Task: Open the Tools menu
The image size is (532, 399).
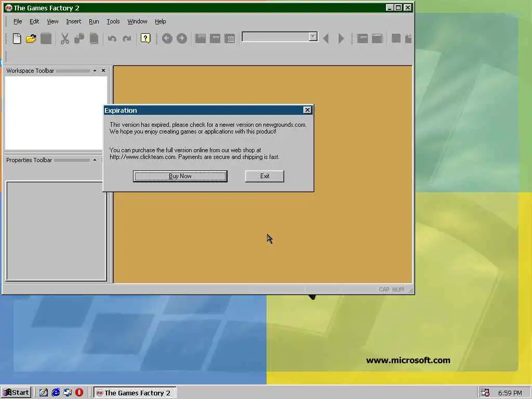Action: click(x=113, y=21)
